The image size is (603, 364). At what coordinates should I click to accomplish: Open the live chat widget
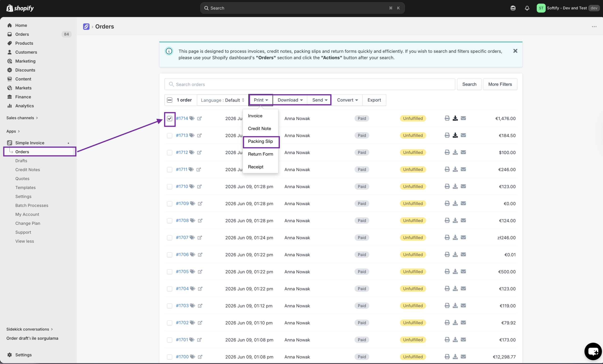[593, 351]
